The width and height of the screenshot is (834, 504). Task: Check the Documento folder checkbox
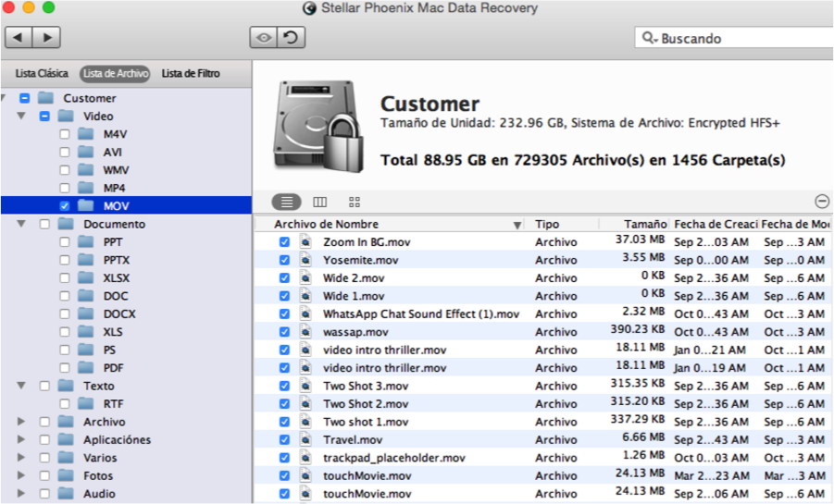tap(44, 224)
